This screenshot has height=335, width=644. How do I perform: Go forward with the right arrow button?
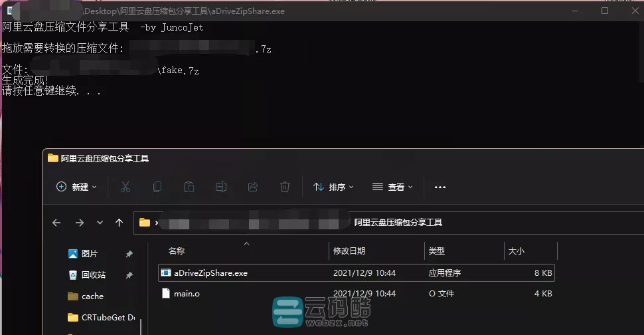(x=80, y=223)
